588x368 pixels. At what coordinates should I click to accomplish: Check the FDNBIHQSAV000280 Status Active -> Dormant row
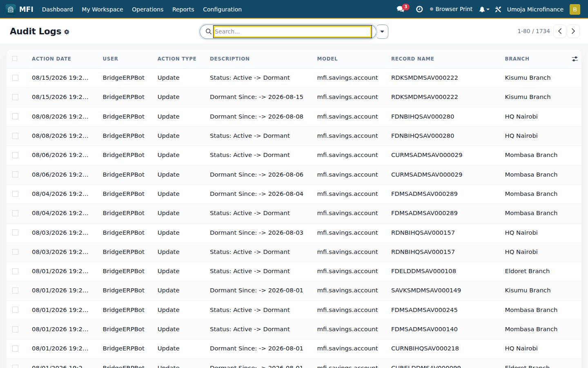point(15,136)
